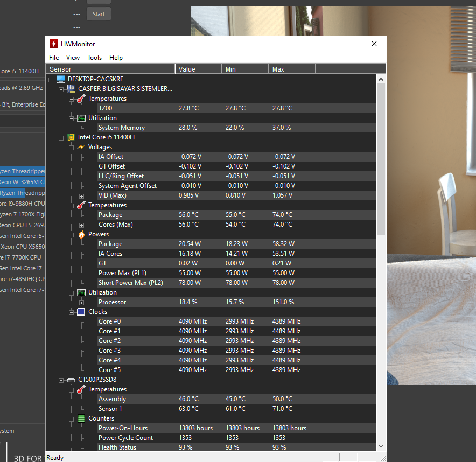Click the HWMonitor lightning bolt app icon
476x462 pixels.
coord(54,44)
